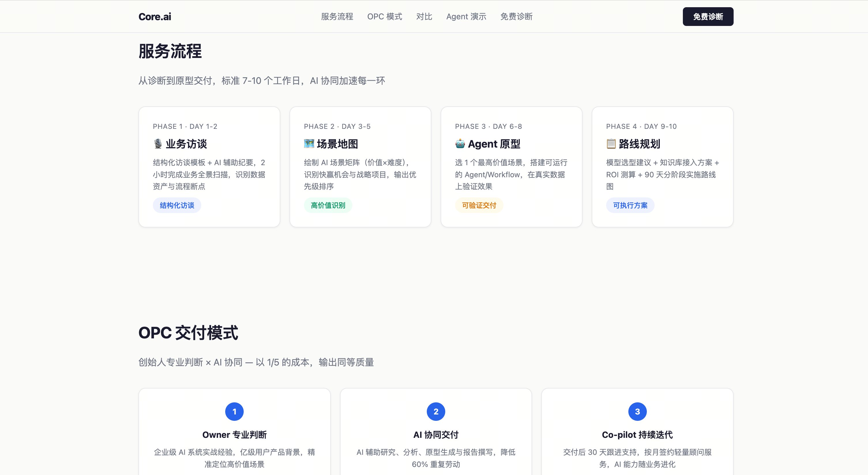Click the robot icon beside Agent 原型

click(460, 144)
